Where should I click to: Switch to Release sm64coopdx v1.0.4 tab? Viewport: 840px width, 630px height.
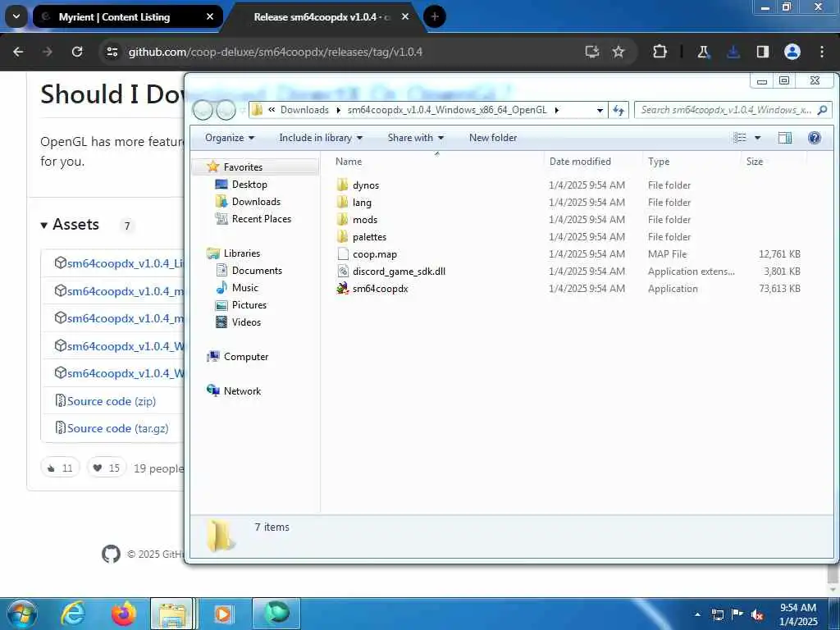click(322, 16)
